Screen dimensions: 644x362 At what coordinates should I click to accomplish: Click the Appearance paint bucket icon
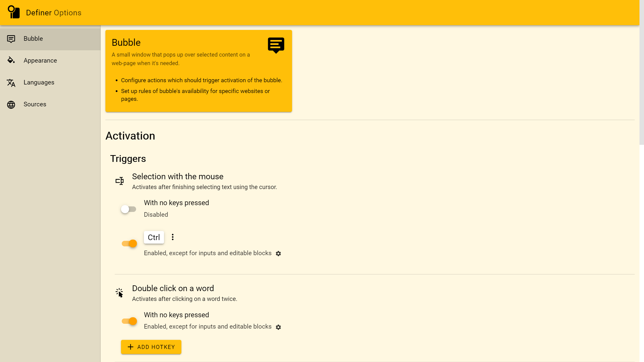click(x=11, y=60)
